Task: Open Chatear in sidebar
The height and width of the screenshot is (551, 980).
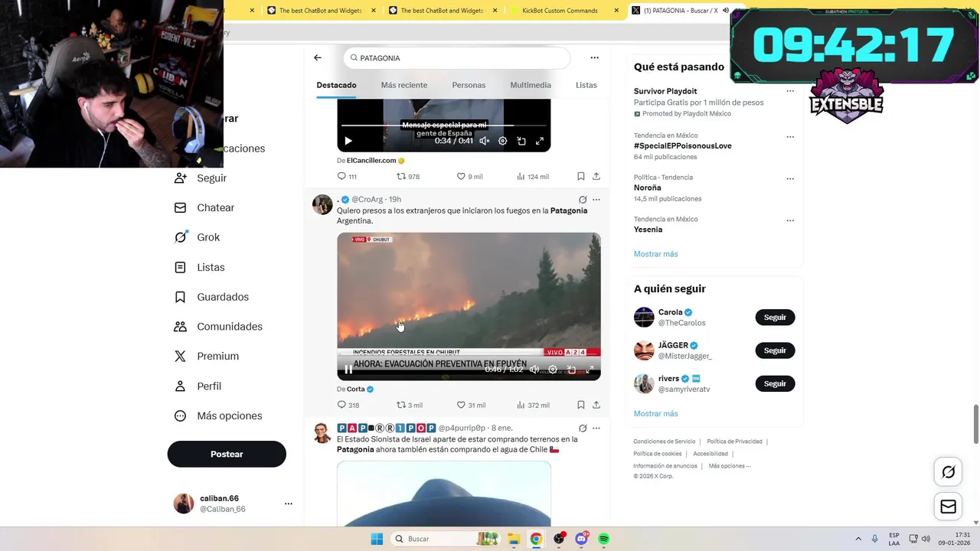Action: [204, 207]
